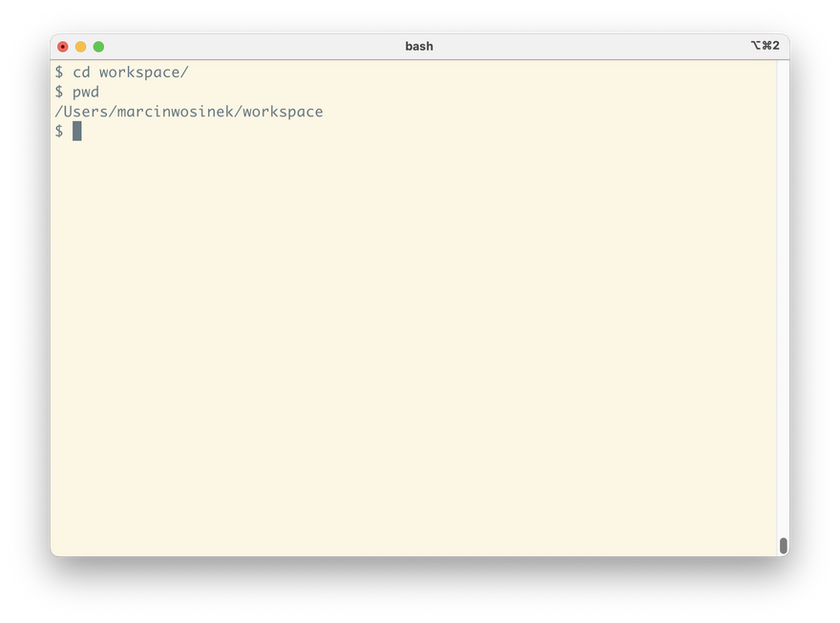Click the upper vertical scrollbar track
The width and height of the screenshot is (840, 623).
(x=784, y=191)
